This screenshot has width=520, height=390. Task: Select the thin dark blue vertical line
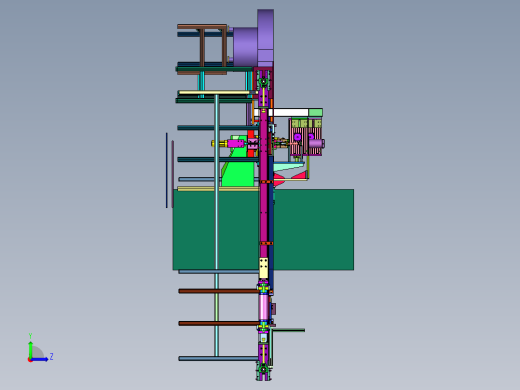167,170
